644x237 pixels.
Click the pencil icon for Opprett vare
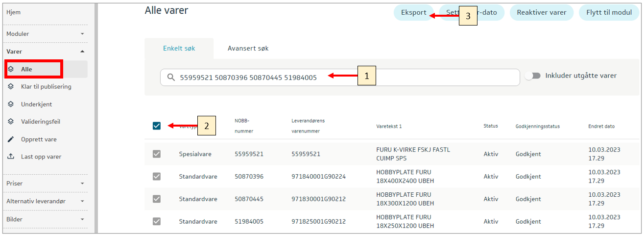(11, 139)
